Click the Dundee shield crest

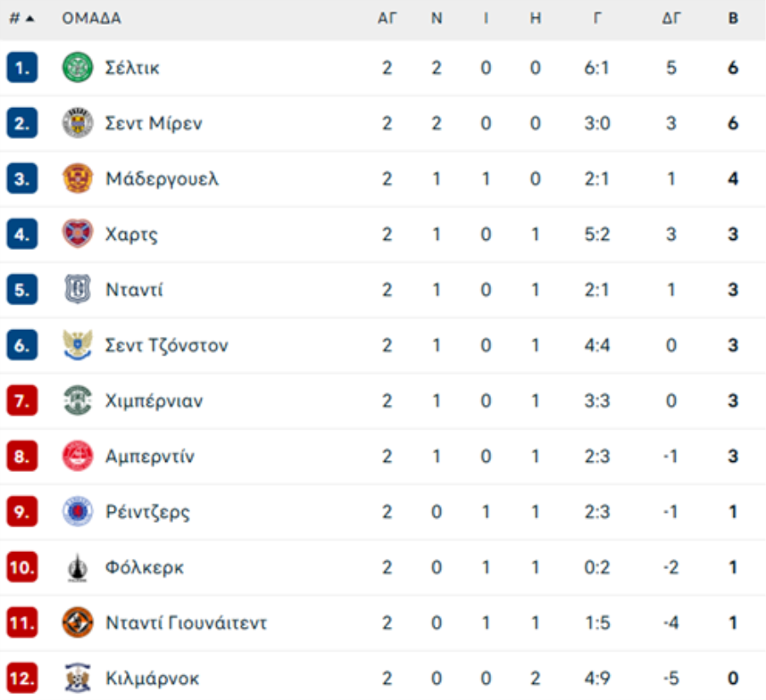click(77, 289)
